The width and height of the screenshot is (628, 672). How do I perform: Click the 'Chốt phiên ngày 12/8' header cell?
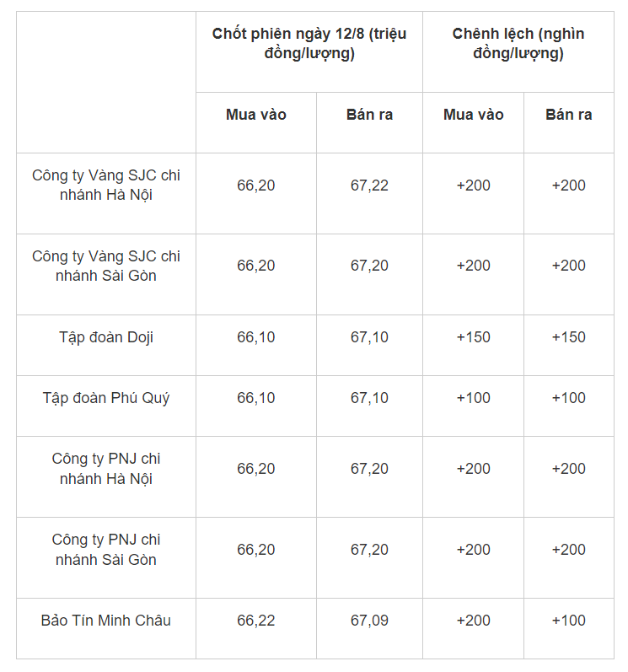309,52
